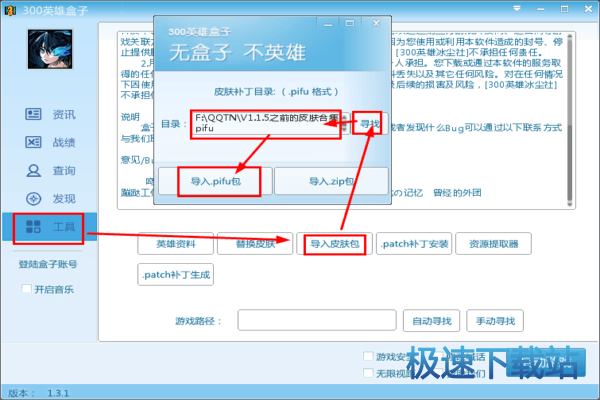Open the 替换皮肤 replace skin tool

coord(255,243)
